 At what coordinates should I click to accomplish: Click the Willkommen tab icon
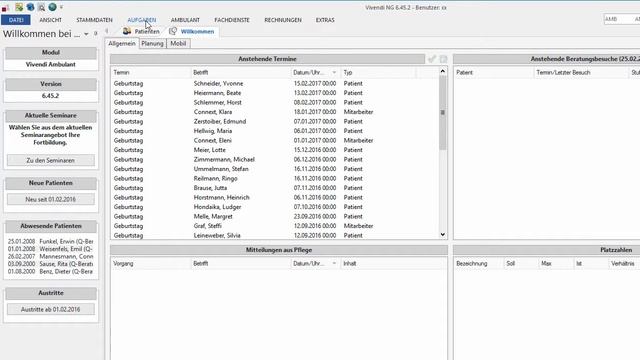point(173,31)
